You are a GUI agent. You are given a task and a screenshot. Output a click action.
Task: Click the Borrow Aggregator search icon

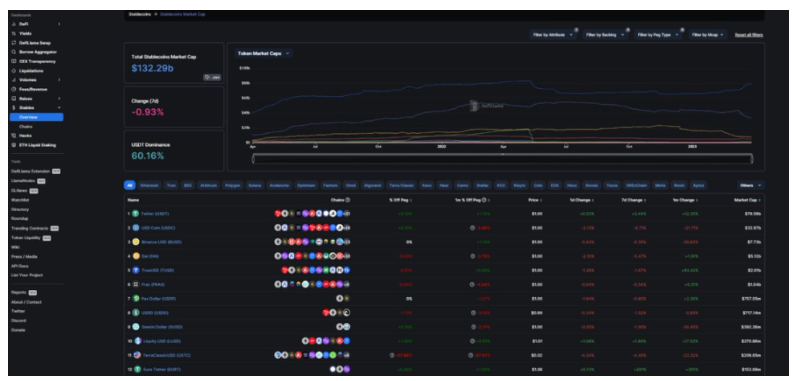14,52
